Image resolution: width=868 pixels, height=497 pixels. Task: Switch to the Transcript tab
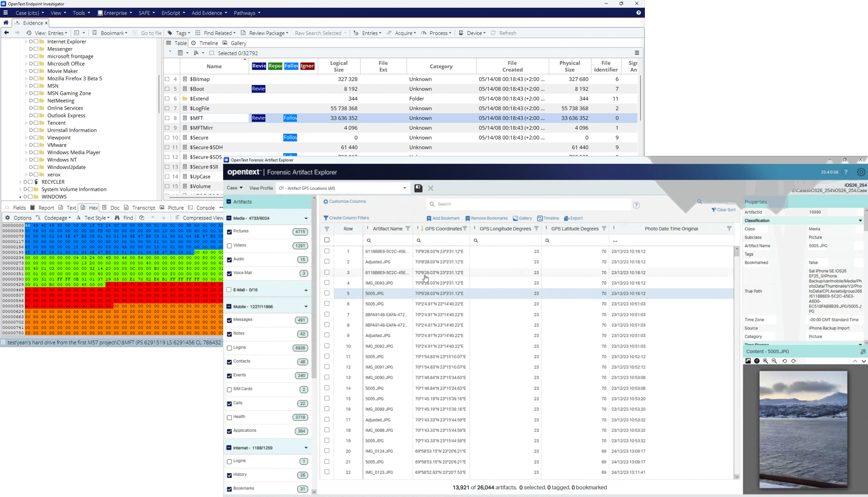coord(143,207)
